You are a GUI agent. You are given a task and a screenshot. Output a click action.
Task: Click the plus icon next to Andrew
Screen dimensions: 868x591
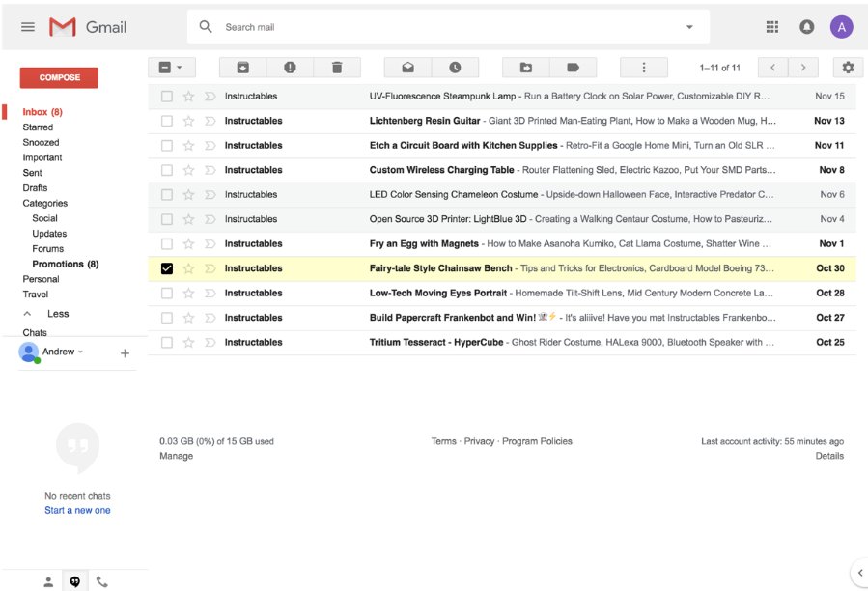[126, 352]
